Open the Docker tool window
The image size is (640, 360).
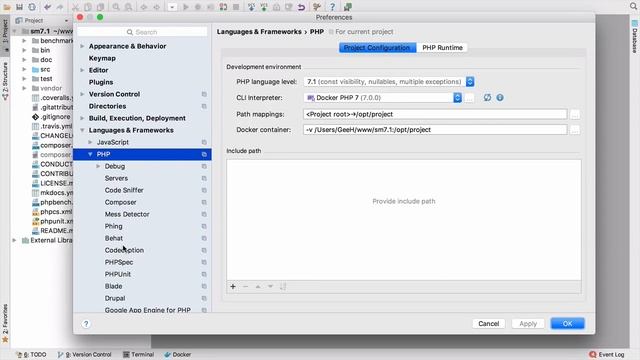tap(178, 354)
